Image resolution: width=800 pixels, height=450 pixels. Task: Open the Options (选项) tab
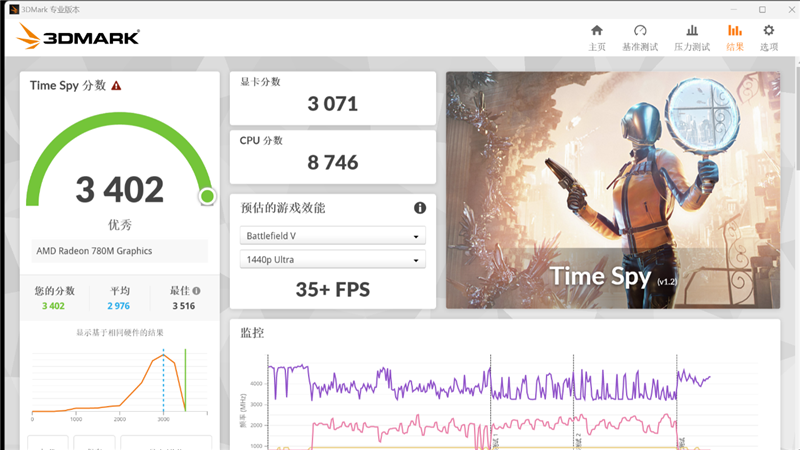point(769,38)
